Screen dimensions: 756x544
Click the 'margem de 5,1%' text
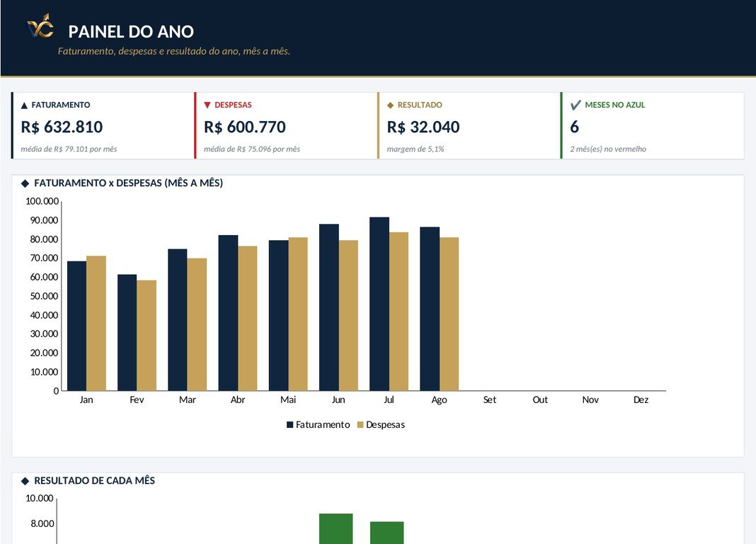[415, 149]
